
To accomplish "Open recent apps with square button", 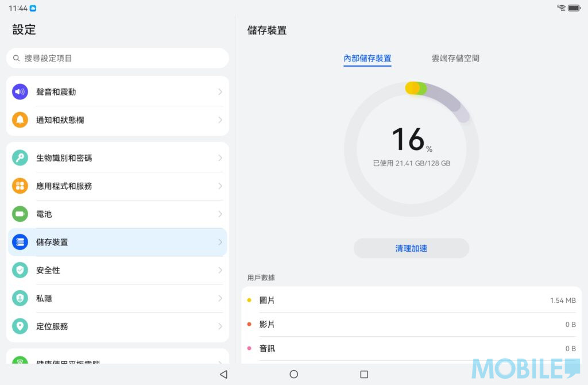I will (363, 374).
